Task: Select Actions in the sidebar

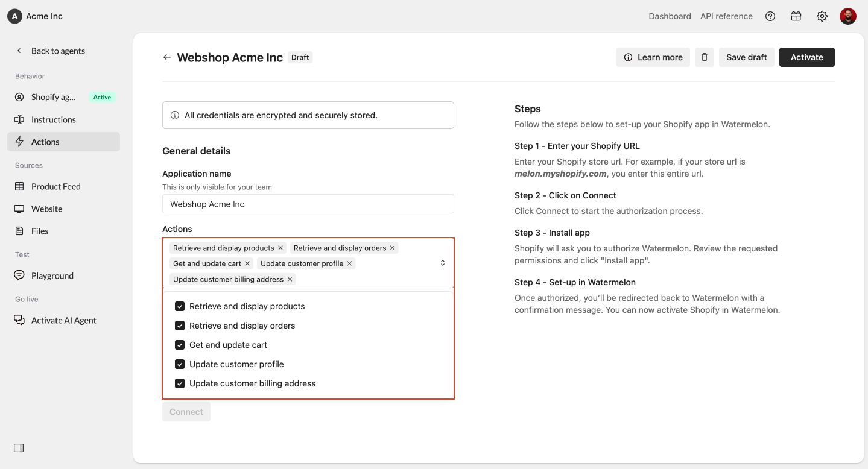Action: click(63, 142)
